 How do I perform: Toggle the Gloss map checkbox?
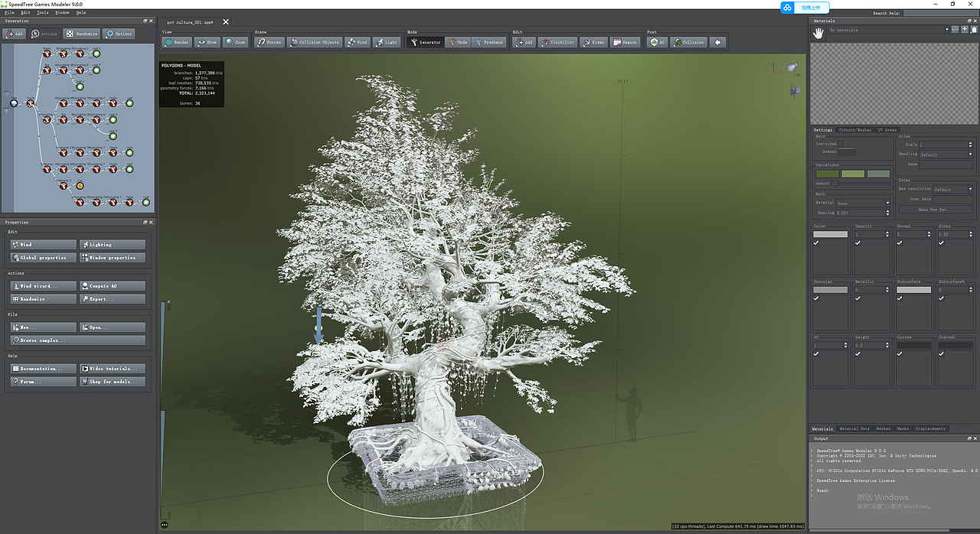(x=942, y=243)
